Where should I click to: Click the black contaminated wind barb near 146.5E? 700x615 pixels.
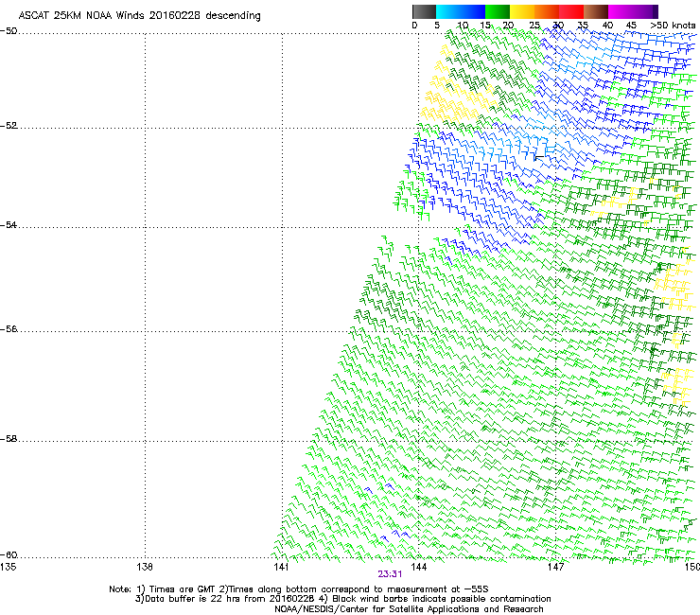pyautogui.click(x=539, y=158)
